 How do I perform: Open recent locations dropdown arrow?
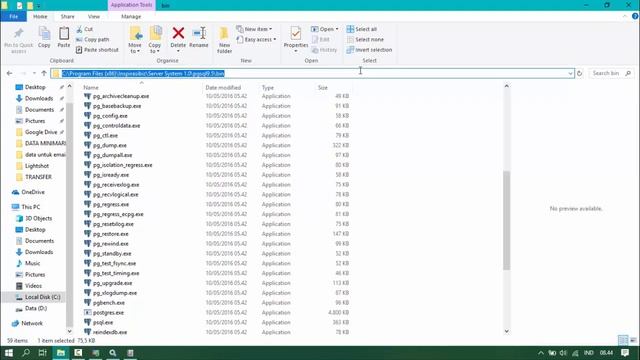pyautogui.click(x=34, y=73)
